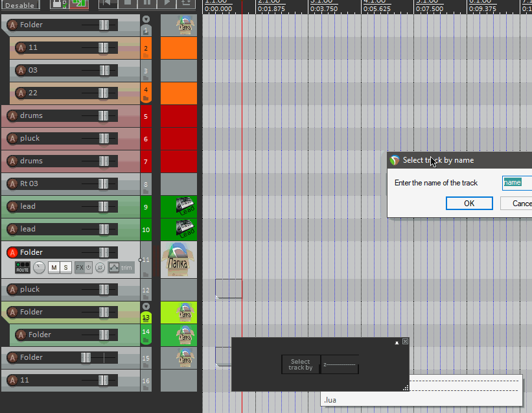
Task: Click trim automation mode on track 11
Action: pos(126,268)
